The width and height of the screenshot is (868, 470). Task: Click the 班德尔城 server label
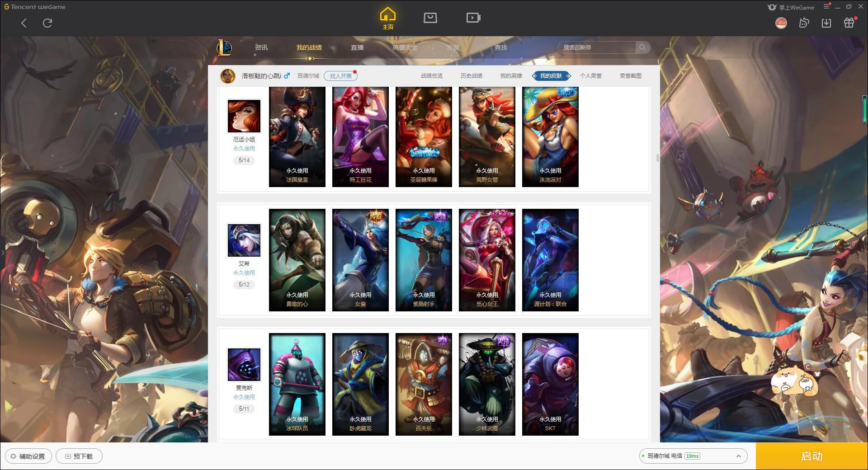[308, 76]
